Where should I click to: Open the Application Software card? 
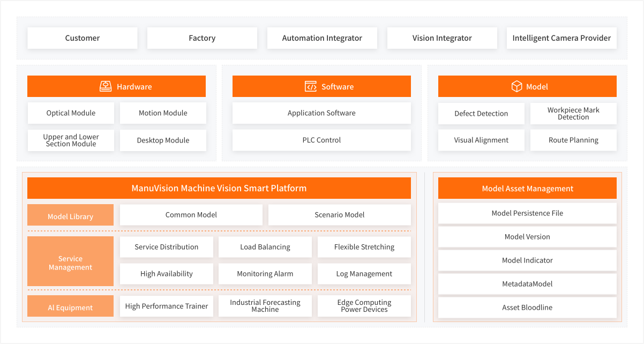click(321, 113)
